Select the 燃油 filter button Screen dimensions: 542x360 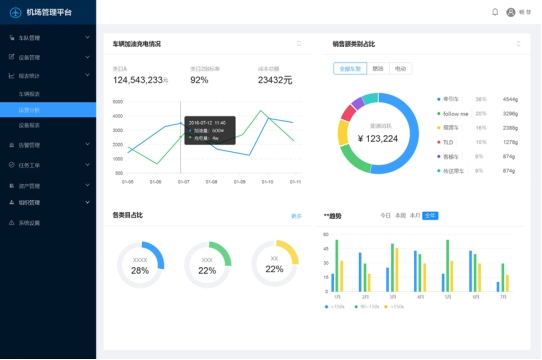tap(378, 68)
